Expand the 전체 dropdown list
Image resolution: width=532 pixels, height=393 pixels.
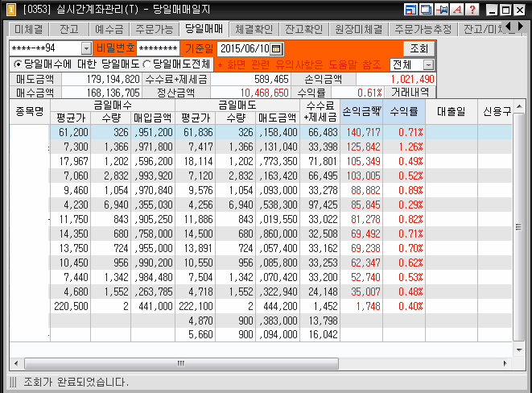(x=428, y=64)
